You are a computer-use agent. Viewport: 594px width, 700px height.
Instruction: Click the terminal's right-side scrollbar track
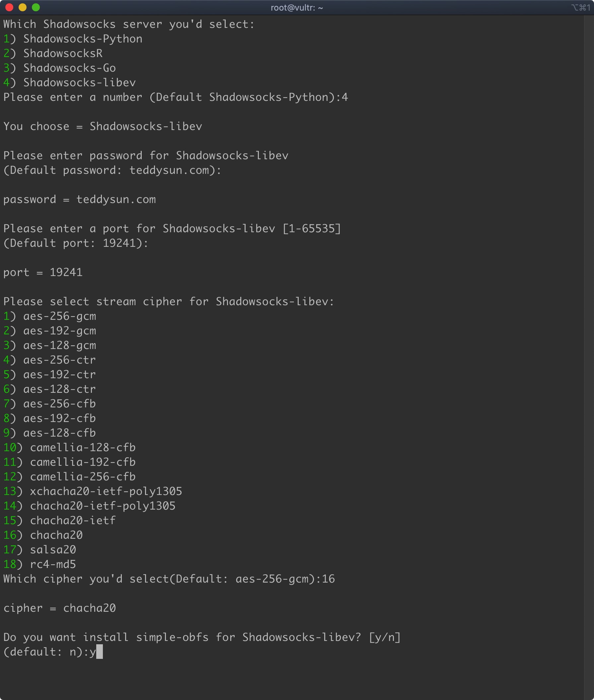589,337
